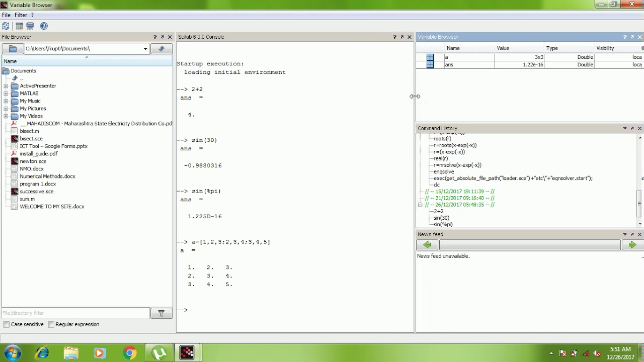The width and height of the screenshot is (644, 362).
Task: Click the Scilab icon in the taskbar
Action: coord(187,353)
